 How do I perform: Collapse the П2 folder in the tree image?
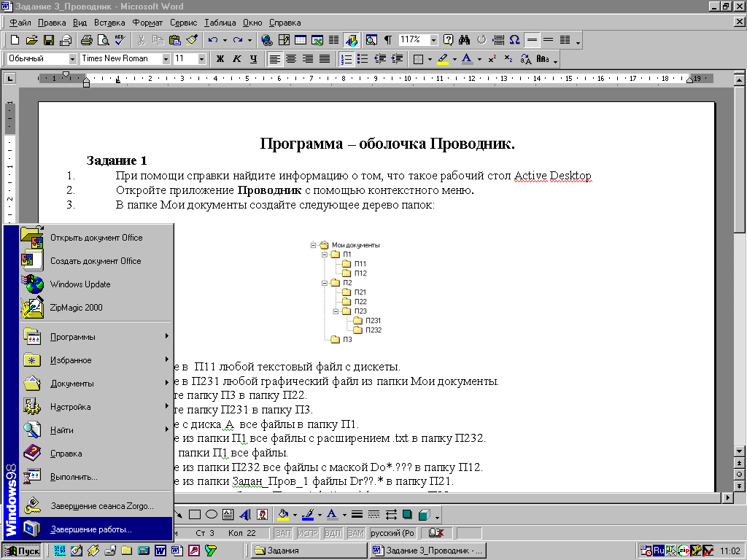pyautogui.click(x=325, y=283)
